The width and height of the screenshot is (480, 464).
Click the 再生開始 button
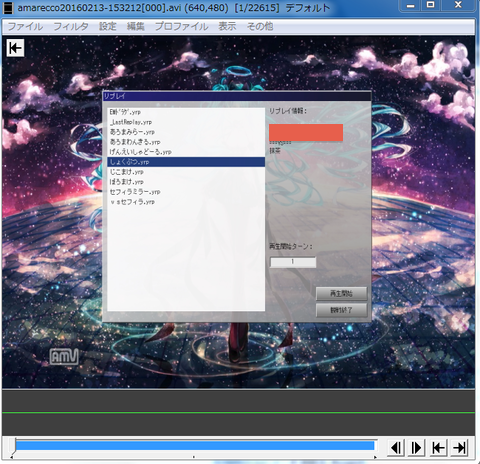341,294
